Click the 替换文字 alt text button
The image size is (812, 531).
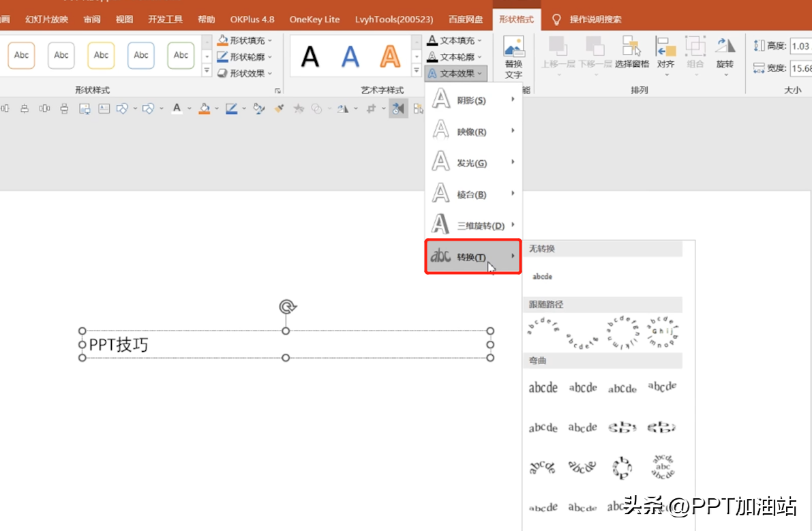(x=513, y=57)
